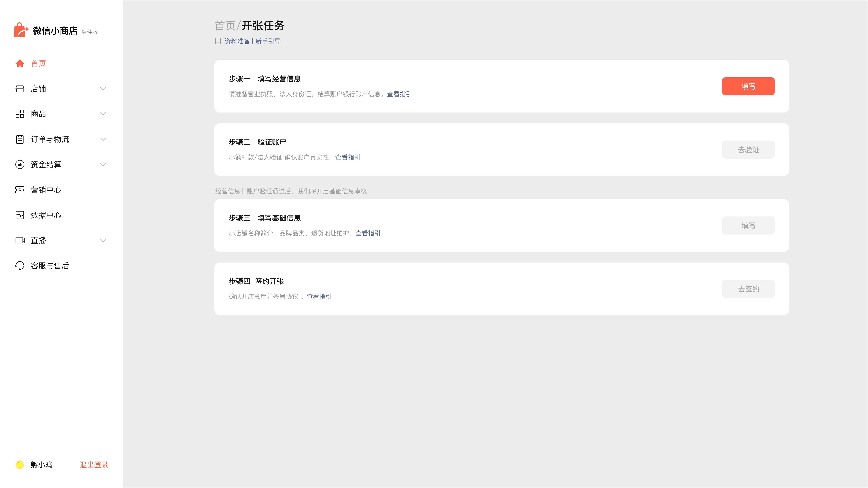
Task: Expand the 商品 submenu chevron
Action: pos(103,114)
